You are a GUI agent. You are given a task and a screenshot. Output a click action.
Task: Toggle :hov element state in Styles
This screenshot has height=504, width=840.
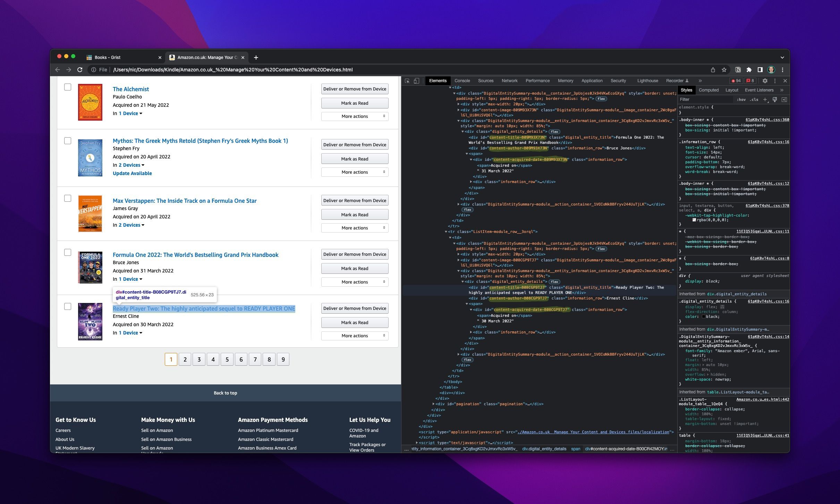coord(741,99)
